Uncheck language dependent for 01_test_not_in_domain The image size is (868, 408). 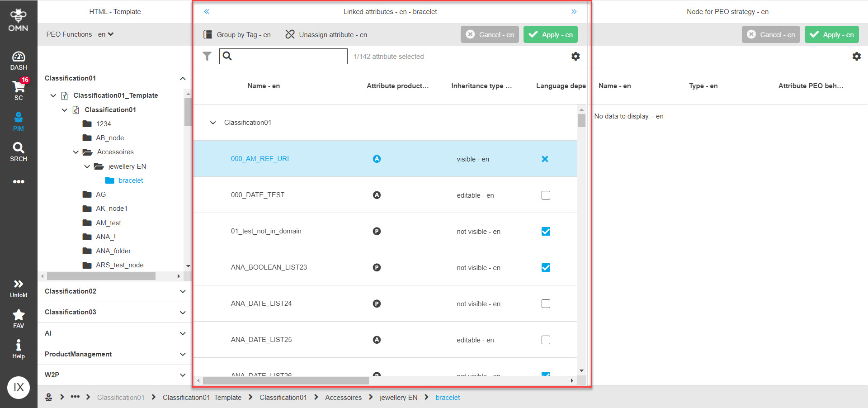click(x=546, y=231)
